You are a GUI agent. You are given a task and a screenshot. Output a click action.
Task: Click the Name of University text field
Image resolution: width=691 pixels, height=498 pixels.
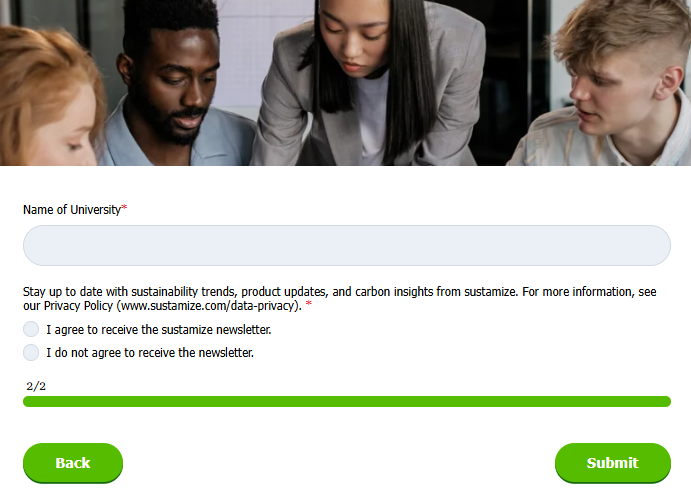coord(347,245)
